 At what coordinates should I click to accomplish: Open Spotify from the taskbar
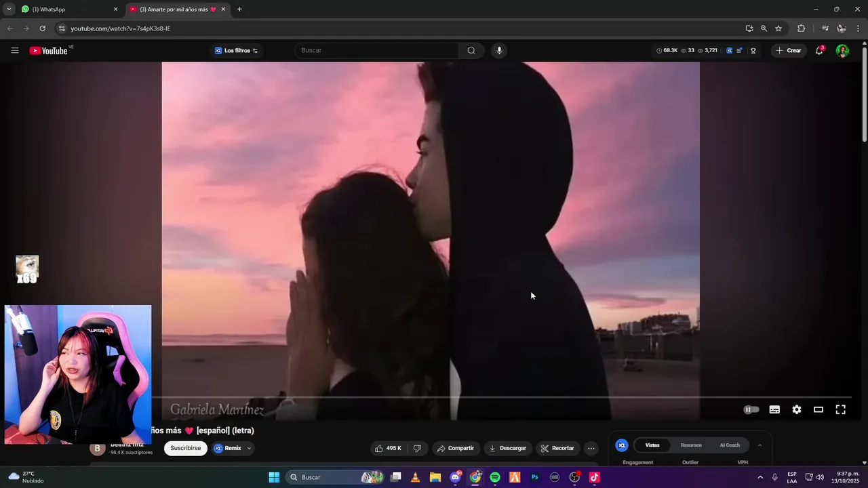click(x=495, y=477)
